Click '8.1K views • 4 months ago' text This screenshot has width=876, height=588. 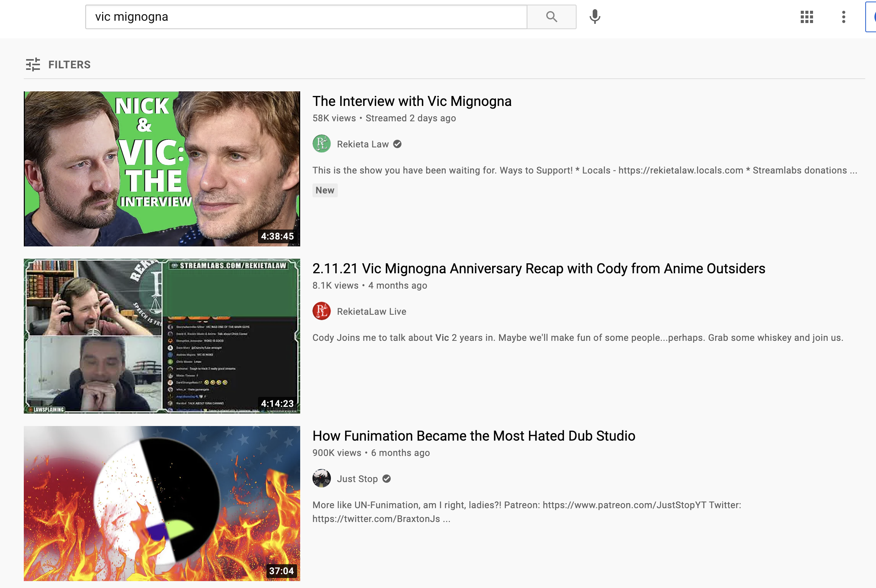(370, 286)
